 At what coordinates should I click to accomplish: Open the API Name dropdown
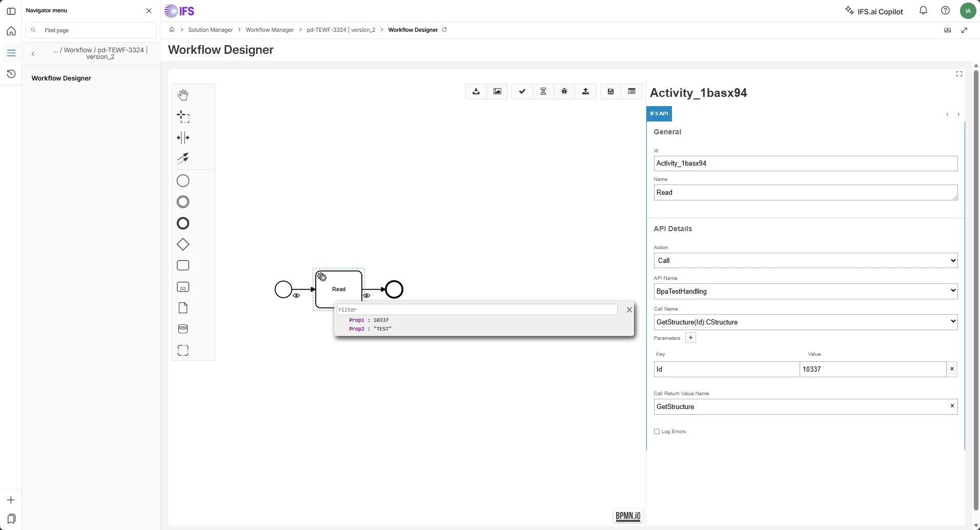806,291
